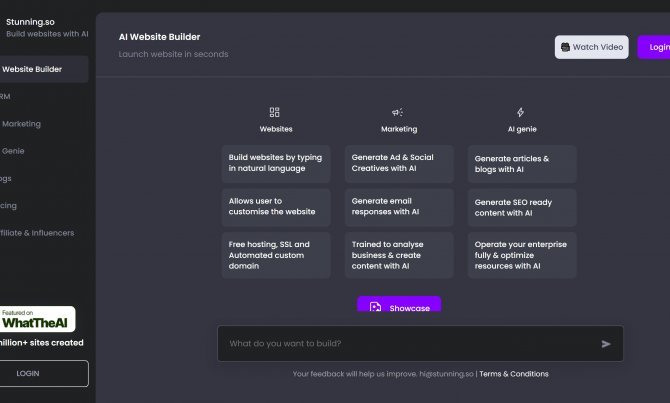Select 'Trained to analyse business' card
Image resolution: width=670 pixels, height=403 pixels.
pos(399,255)
